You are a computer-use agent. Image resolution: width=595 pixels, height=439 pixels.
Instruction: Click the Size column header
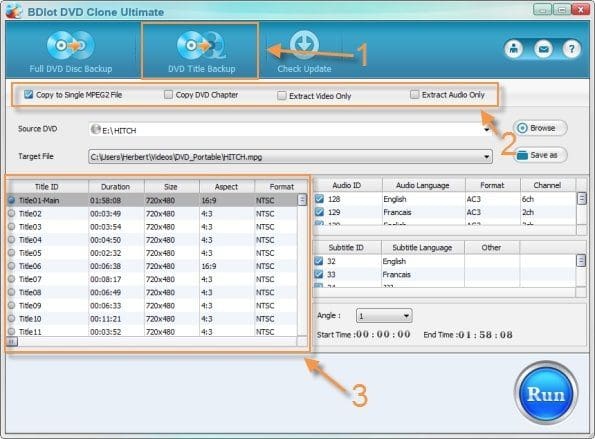coord(171,186)
